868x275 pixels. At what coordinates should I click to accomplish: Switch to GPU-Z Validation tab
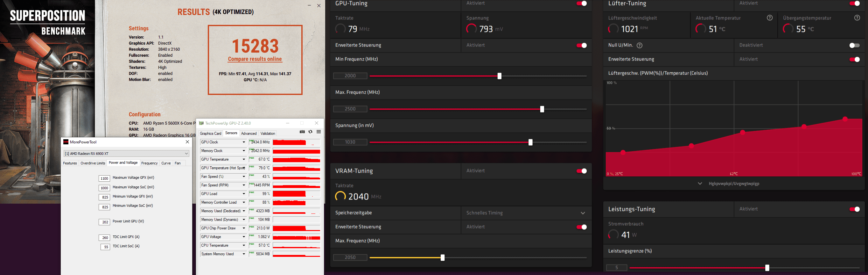click(268, 134)
